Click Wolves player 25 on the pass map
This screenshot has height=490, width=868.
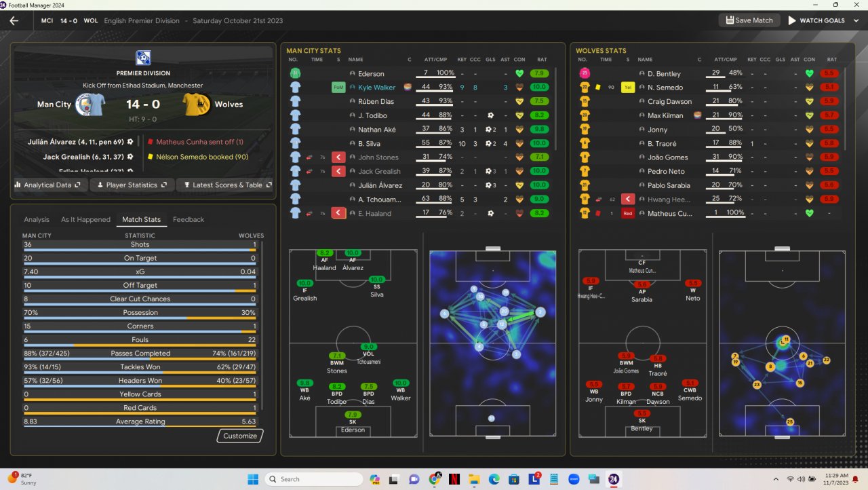pos(789,422)
